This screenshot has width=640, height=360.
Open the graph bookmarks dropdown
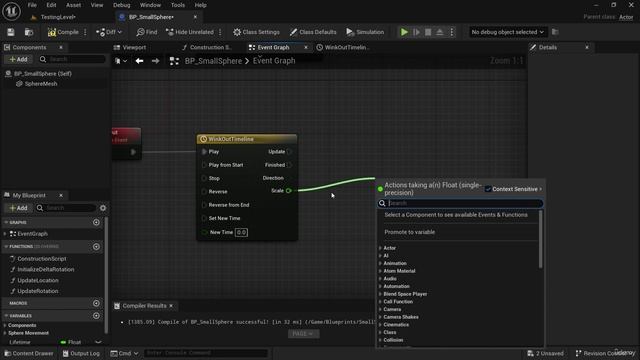pos(121,61)
